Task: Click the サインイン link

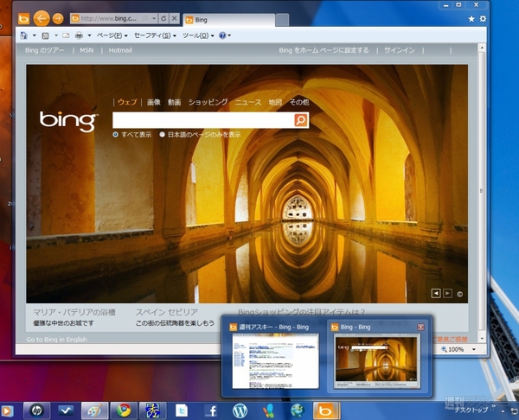Action: click(x=399, y=50)
